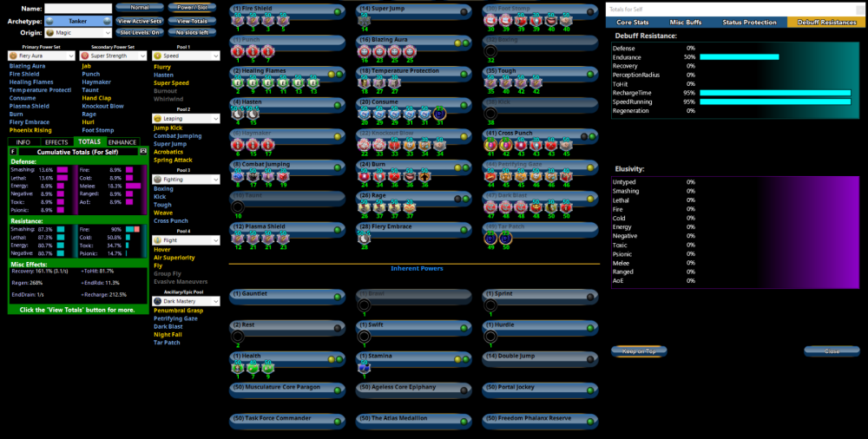Viewport: 868px width, 439px height.
Task: Click first enhancement slot under Fire Shield
Action: [x=236, y=20]
